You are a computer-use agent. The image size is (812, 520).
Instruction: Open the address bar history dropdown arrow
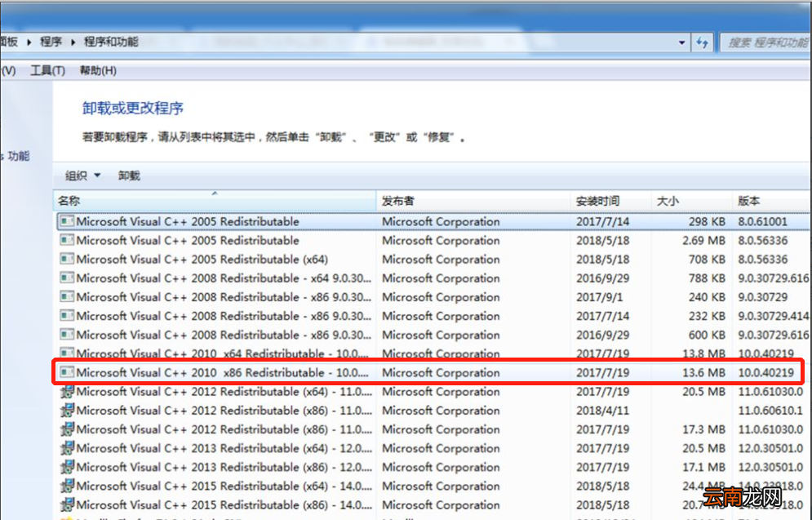pyautogui.click(x=681, y=42)
